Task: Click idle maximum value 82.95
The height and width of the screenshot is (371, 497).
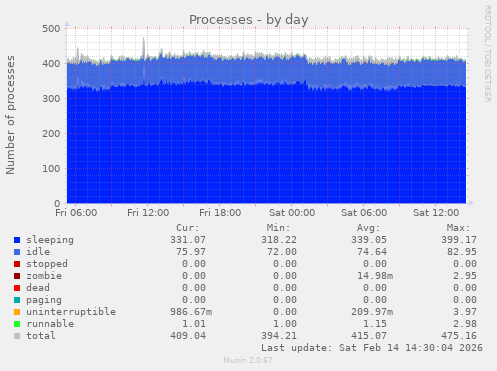Action: (x=462, y=252)
